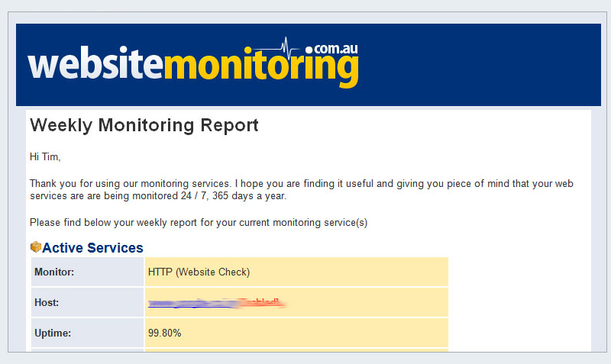The height and width of the screenshot is (364, 611).
Task: Click the 99.80% uptime value
Action: point(164,333)
